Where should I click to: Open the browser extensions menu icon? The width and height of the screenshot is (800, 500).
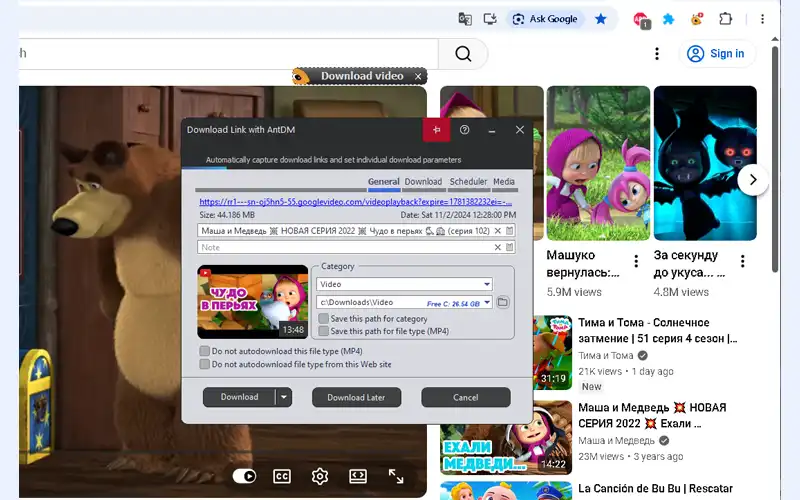(x=725, y=19)
